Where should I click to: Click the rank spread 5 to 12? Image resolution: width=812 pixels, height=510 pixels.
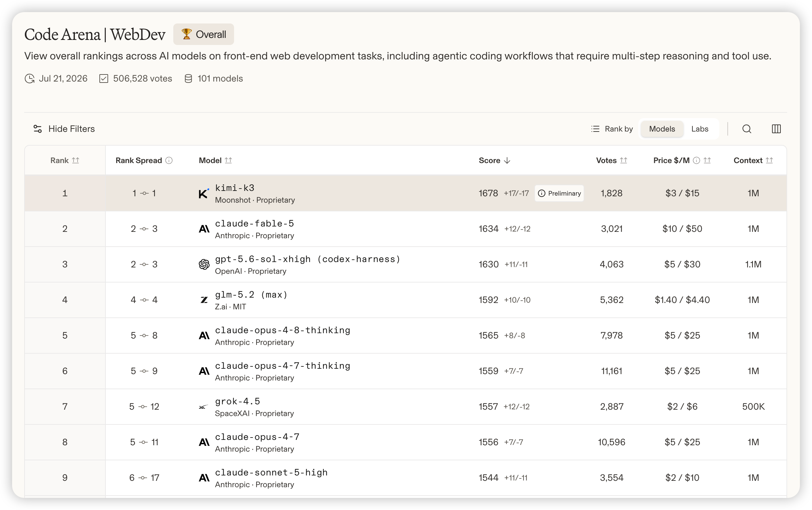point(144,407)
